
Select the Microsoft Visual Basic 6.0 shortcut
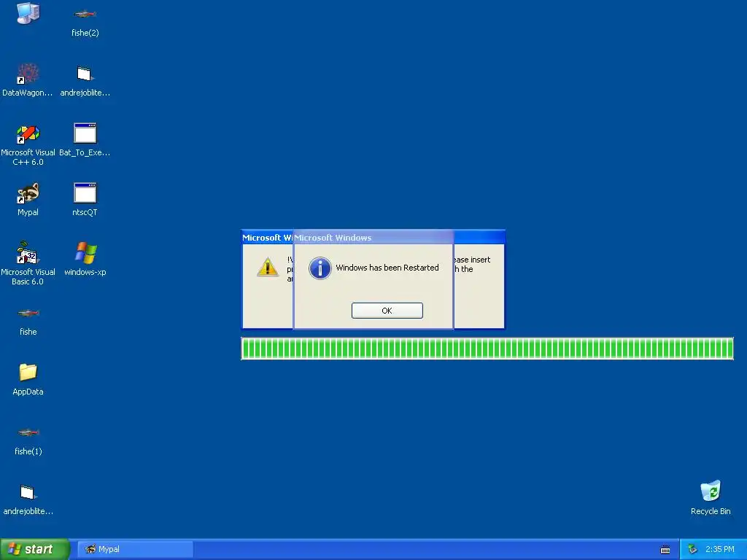pos(28,264)
